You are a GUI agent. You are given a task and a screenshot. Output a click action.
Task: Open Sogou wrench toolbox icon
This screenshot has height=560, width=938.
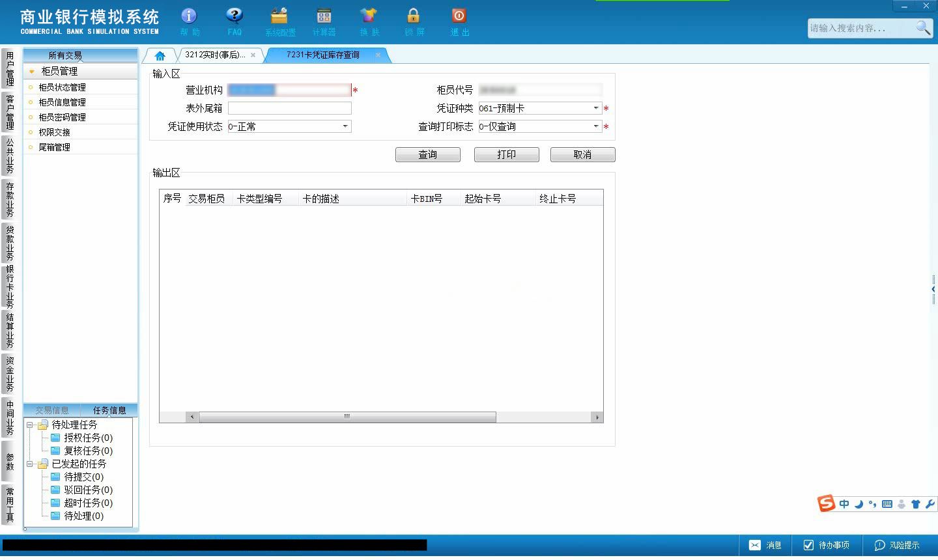pyautogui.click(x=930, y=504)
